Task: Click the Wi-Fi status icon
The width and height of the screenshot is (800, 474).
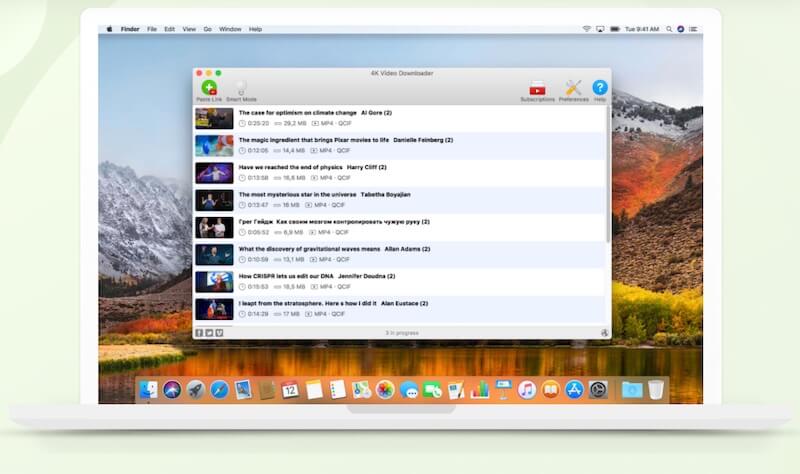Action: coord(587,29)
